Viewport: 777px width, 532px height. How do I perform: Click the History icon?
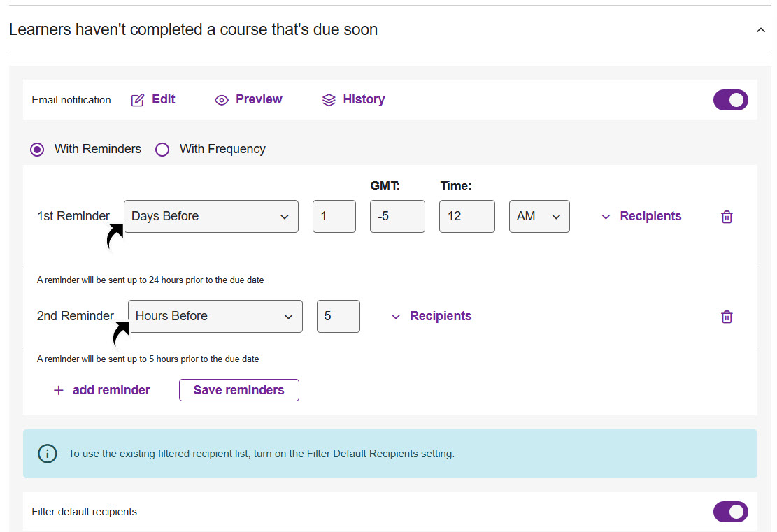click(329, 99)
